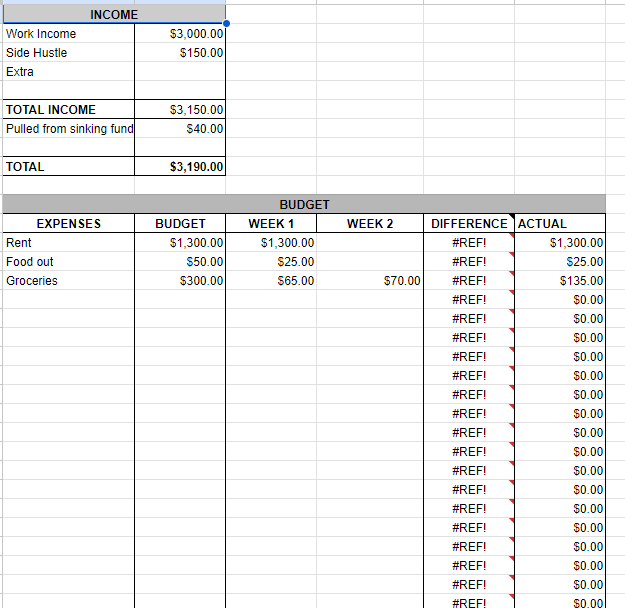Select Groceries Week 2 $70.00 cell

pos(370,280)
